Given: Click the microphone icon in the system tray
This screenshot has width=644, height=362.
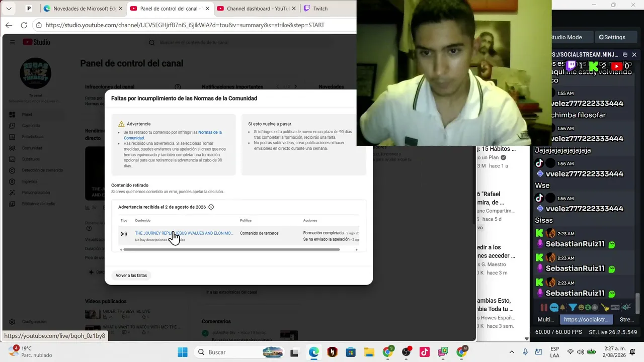Looking at the screenshot, I should (525, 352).
